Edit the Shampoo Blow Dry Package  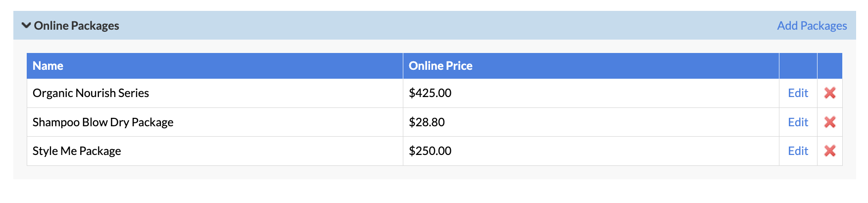coord(798,122)
